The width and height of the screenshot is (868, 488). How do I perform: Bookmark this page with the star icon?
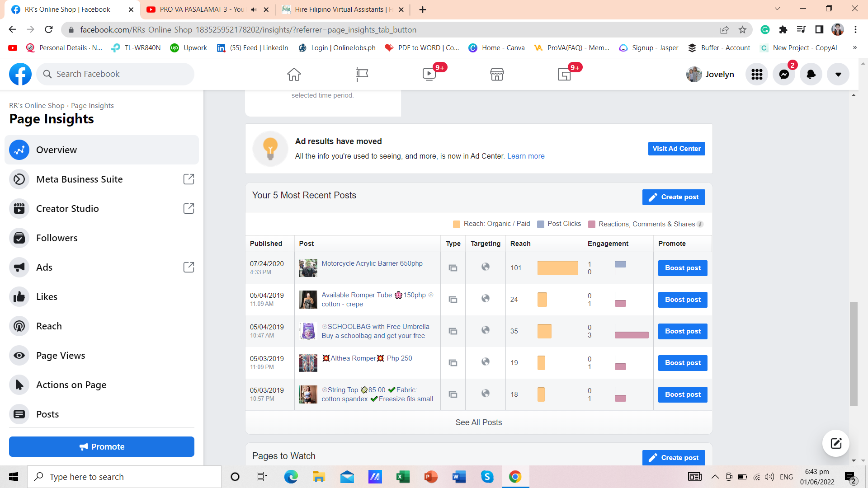[x=742, y=30]
